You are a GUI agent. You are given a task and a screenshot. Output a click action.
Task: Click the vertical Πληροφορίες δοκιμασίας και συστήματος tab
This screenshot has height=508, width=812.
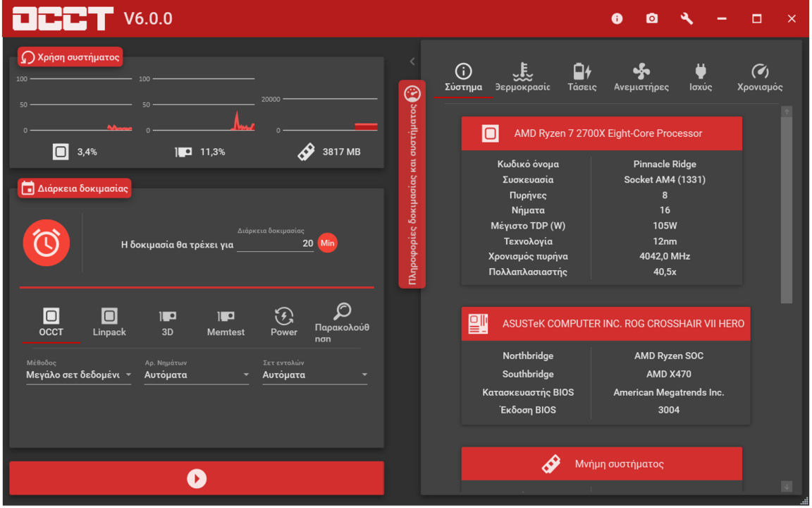click(x=412, y=184)
